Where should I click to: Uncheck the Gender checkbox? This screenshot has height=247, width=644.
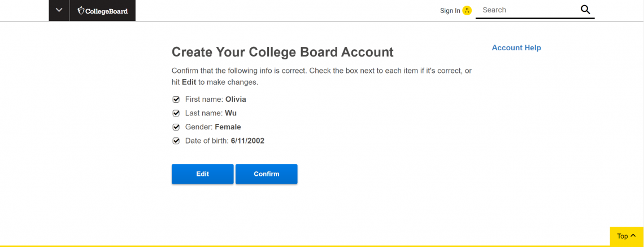coord(176,127)
